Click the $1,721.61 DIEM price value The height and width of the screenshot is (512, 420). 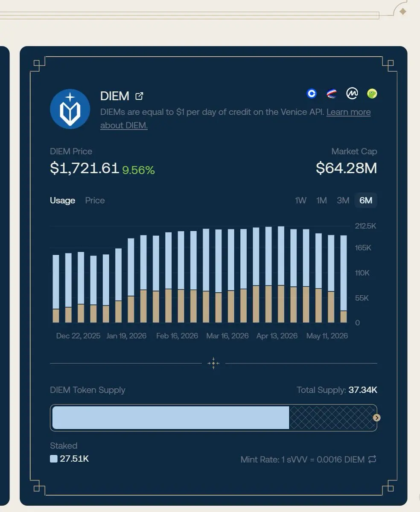85,168
